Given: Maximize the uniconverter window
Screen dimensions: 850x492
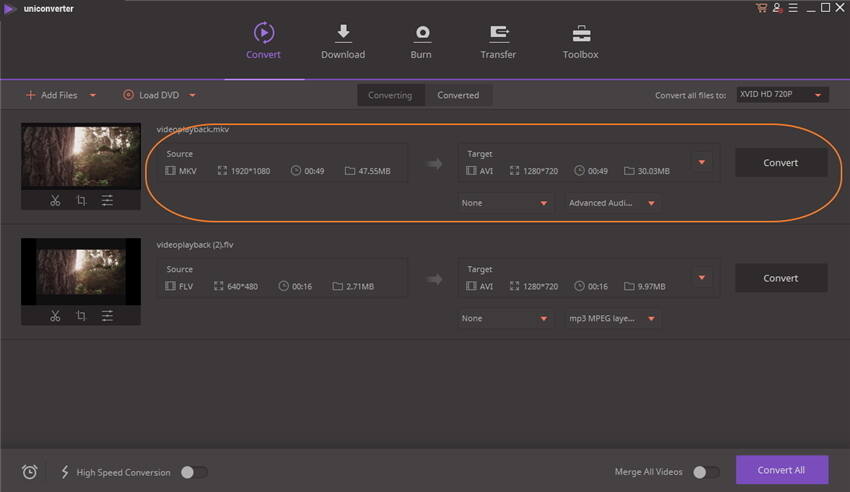Looking at the screenshot, I should [x=826, y=8].
